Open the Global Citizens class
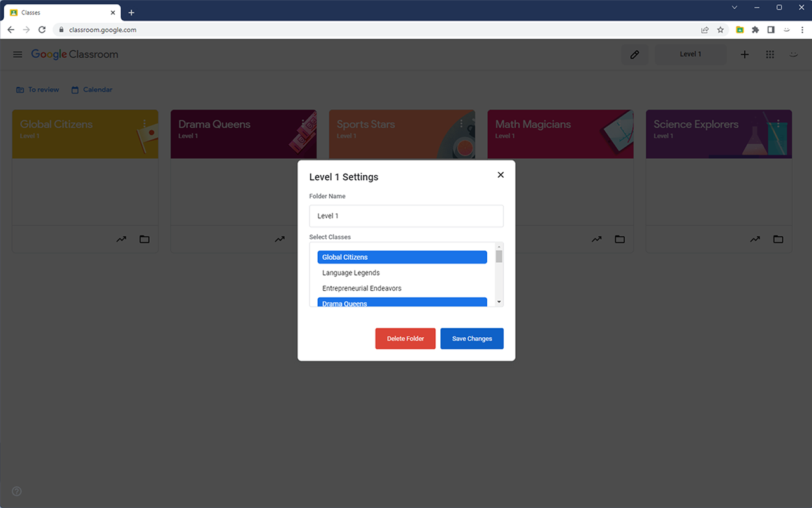 [x=56, y=124]
